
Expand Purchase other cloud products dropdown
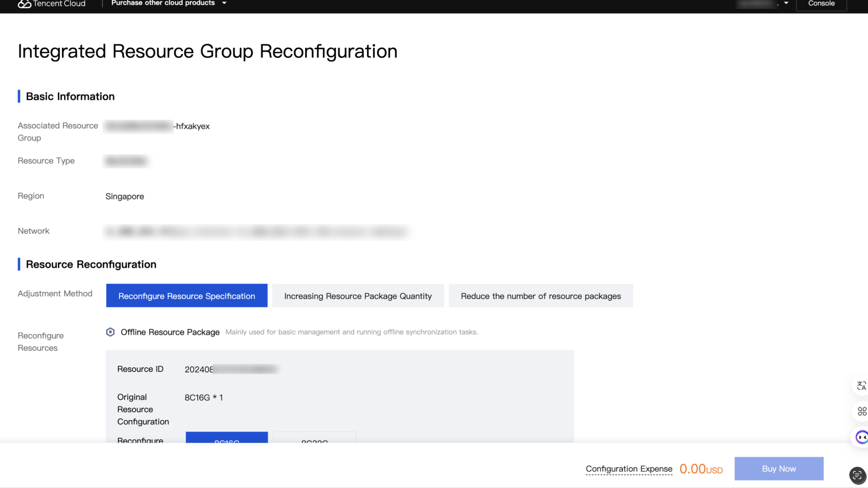coord(169,3)
